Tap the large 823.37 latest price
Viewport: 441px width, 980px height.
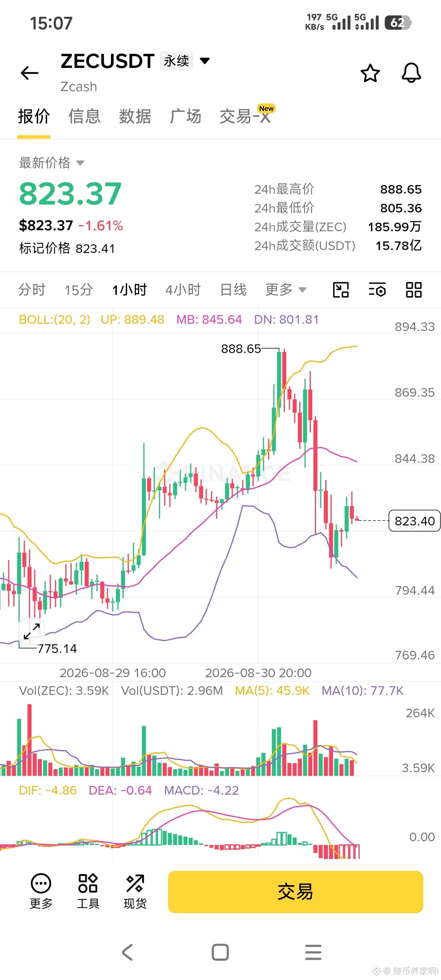pyautogui.click(x=70, y=193)
